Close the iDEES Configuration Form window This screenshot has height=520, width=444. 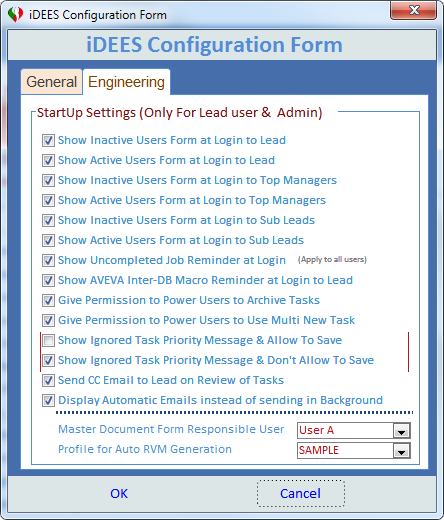pos(414,10)
